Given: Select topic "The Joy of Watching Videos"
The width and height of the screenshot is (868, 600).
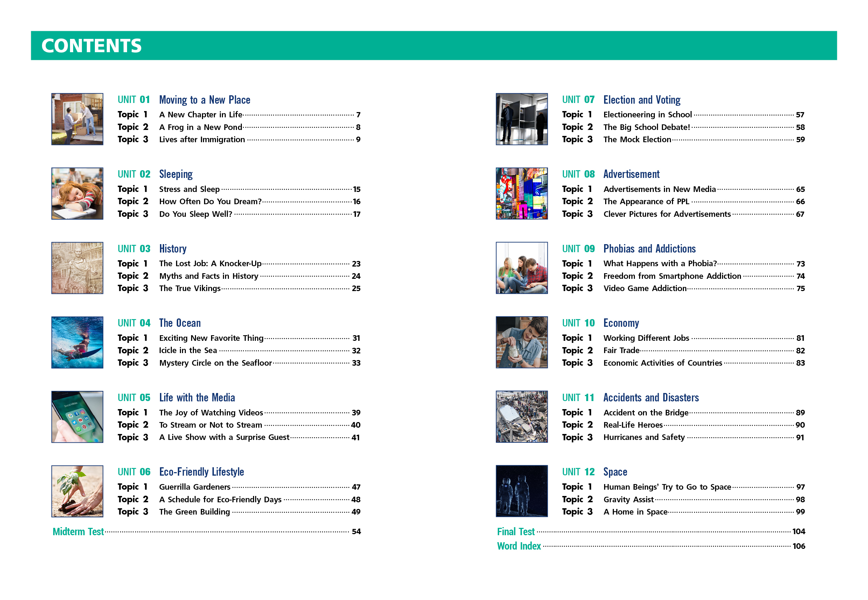Looking at the screenshot, I should point(211,413).
